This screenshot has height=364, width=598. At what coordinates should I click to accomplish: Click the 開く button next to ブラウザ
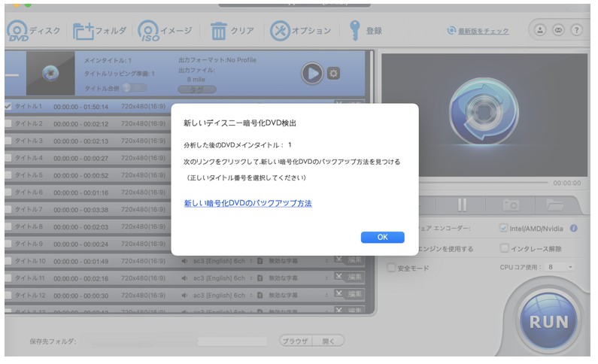point(329,341)
